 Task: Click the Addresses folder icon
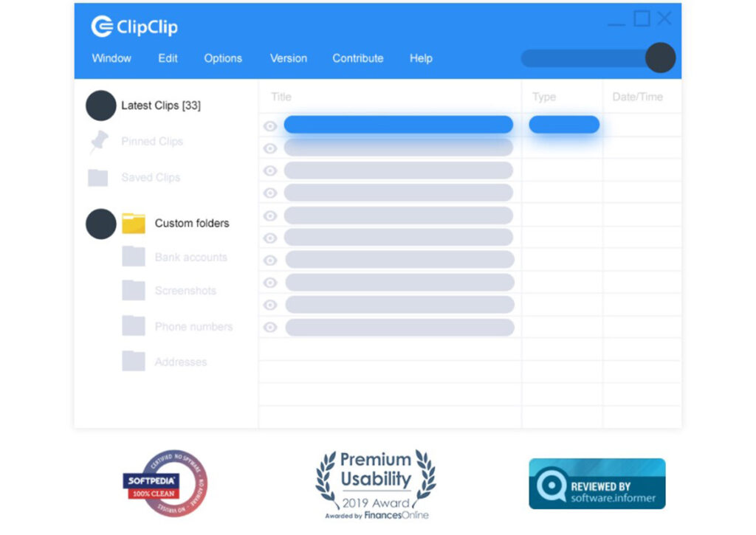(134, 362)
